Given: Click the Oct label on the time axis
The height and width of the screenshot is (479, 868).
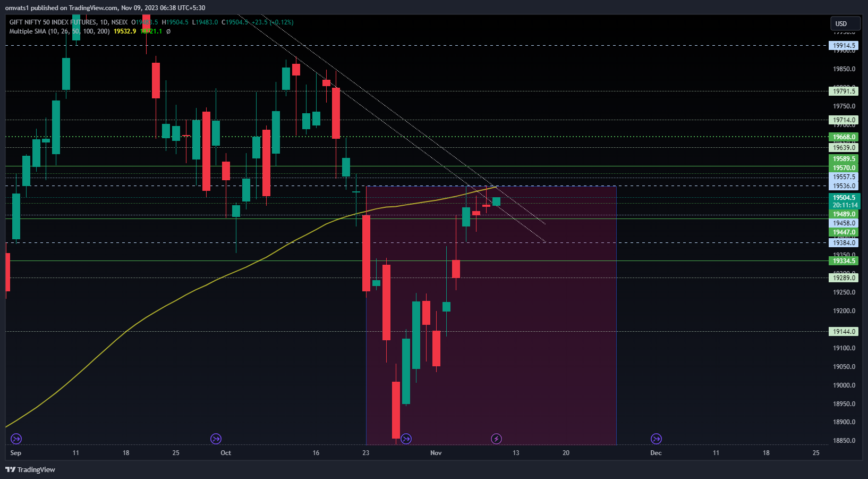Looking at the screenshot, I should point(226,453).
